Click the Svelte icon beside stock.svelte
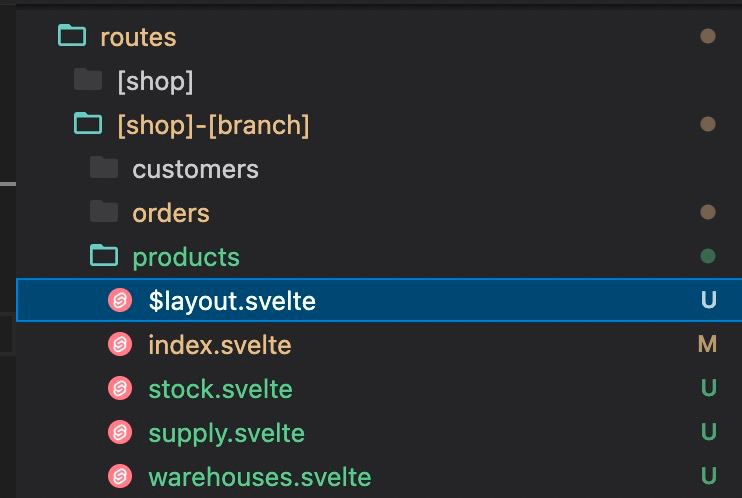This screenshot has height=498, width=742. coord(121,389)
